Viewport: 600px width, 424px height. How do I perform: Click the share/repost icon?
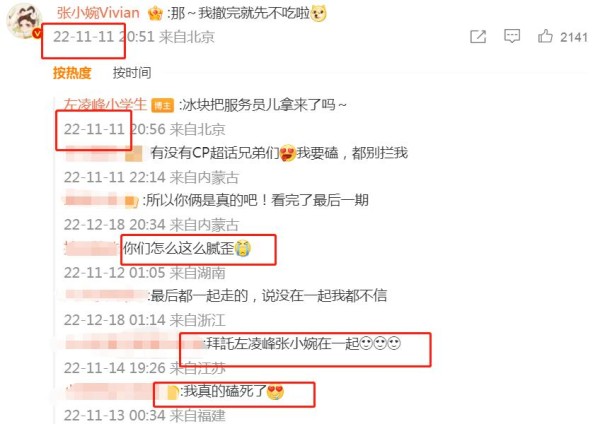click(x=478, y=37)
